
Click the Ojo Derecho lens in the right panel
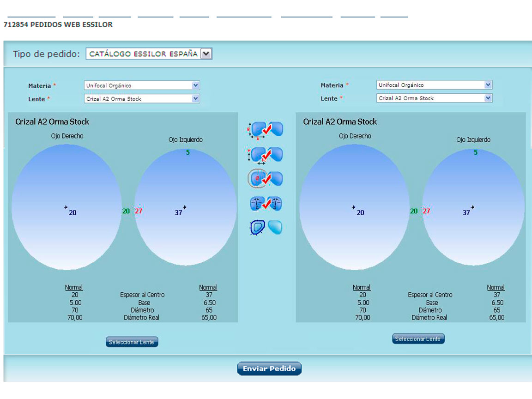[x=355, y=207]
